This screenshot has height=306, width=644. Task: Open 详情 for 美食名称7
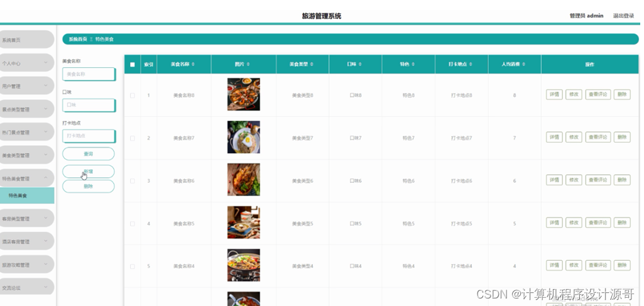point(554,137)
